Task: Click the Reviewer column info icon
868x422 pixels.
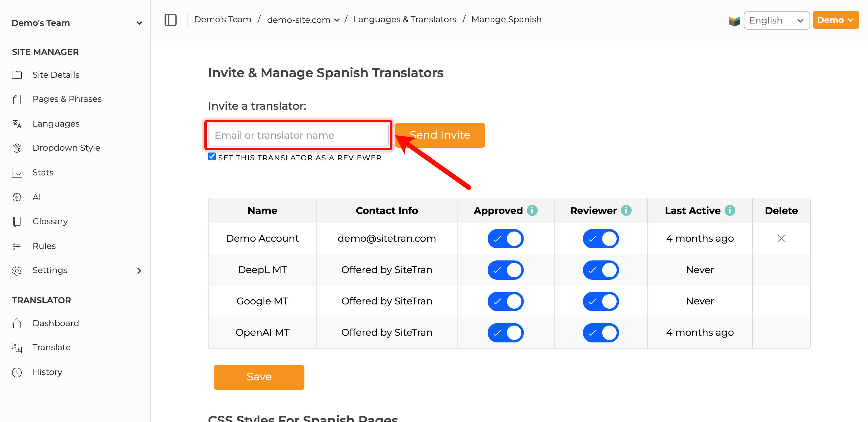Action: [x=626, y=210]
